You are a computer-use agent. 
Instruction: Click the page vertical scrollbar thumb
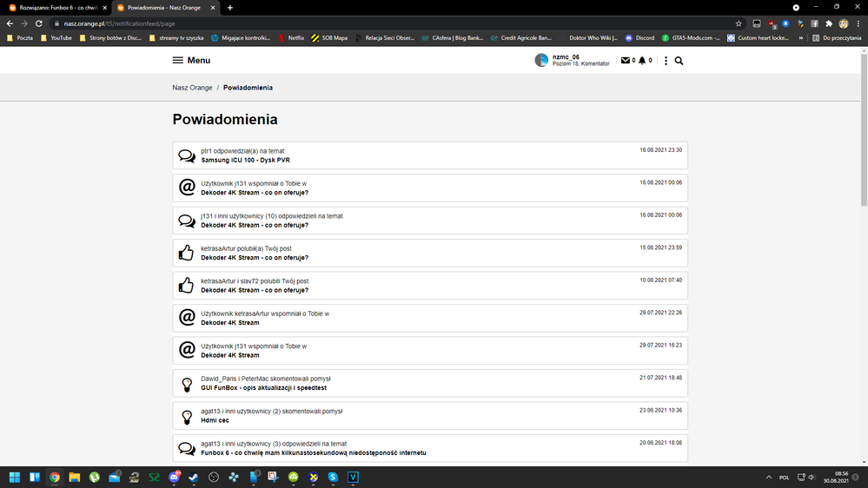pyautogui.click(x=864, y=130)
